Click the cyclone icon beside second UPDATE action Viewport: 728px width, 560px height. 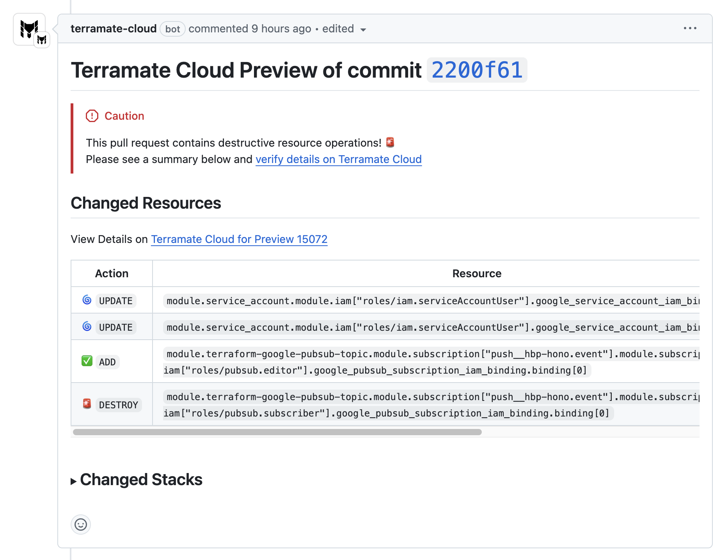coord(87,327)
